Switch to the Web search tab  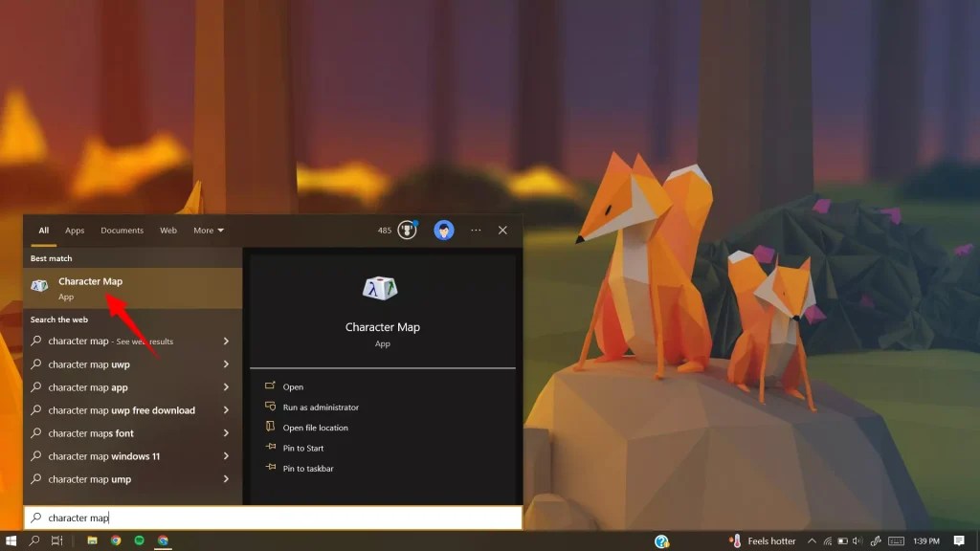[168, 230]
